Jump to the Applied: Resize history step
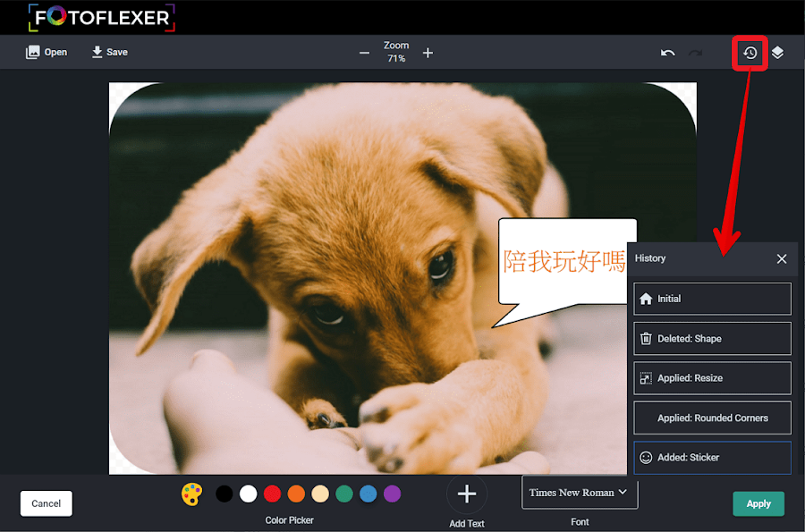Viewport: 805px width, 532px height. (711, 377)
